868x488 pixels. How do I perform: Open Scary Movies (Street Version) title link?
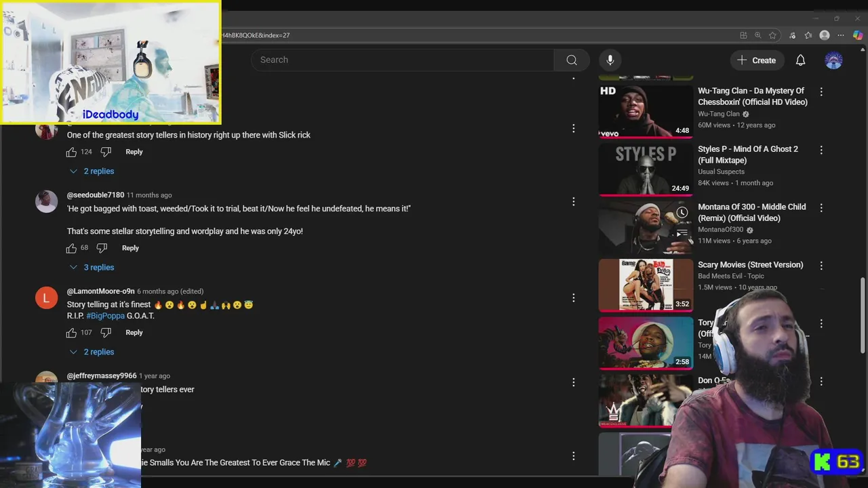point(751,265)
